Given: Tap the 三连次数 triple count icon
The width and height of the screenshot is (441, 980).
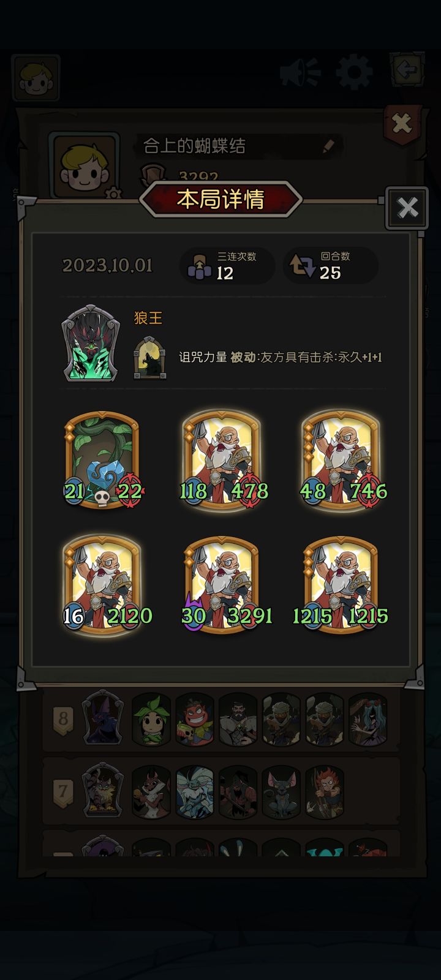Looking at the screenshot, I should 199,266.
